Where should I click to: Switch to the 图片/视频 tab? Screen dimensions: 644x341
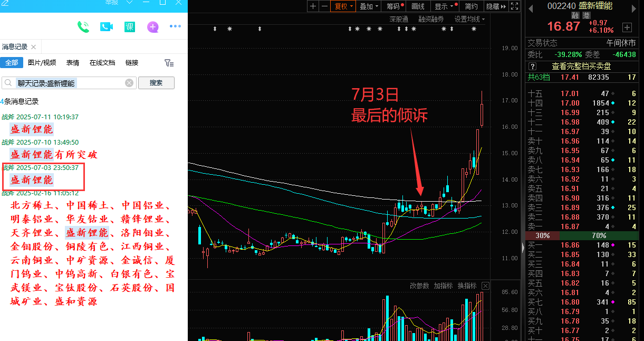pyautogui.click(x=42, y=63)
